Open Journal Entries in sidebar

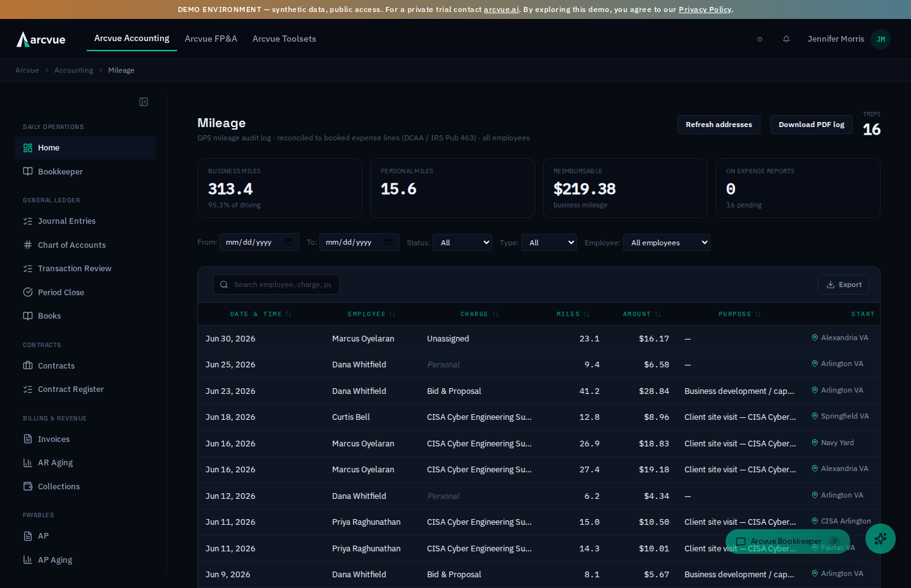click(85, 221)
